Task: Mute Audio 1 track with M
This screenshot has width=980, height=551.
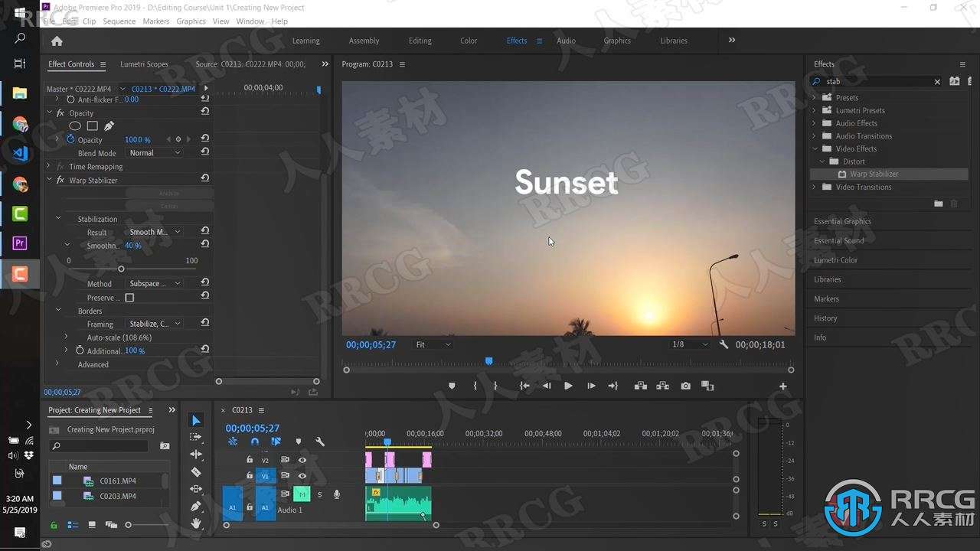Action: [302, 494]
